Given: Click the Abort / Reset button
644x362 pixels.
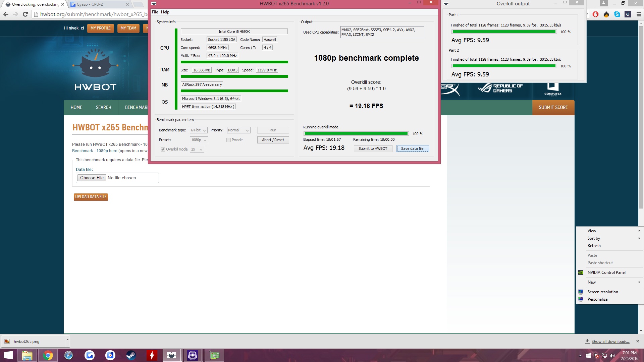Looking at the screenshot, I should click(x=273, y=140).
